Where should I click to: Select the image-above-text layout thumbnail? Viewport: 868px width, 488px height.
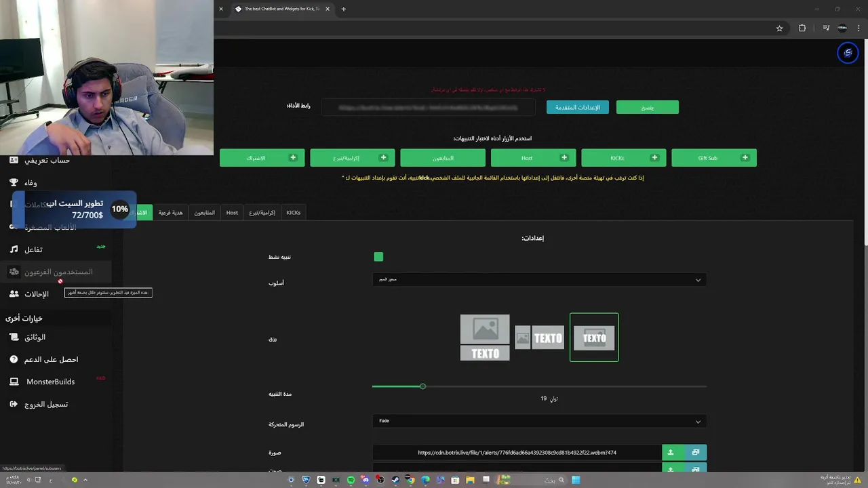pyautogui.click(x=485, y=338)
